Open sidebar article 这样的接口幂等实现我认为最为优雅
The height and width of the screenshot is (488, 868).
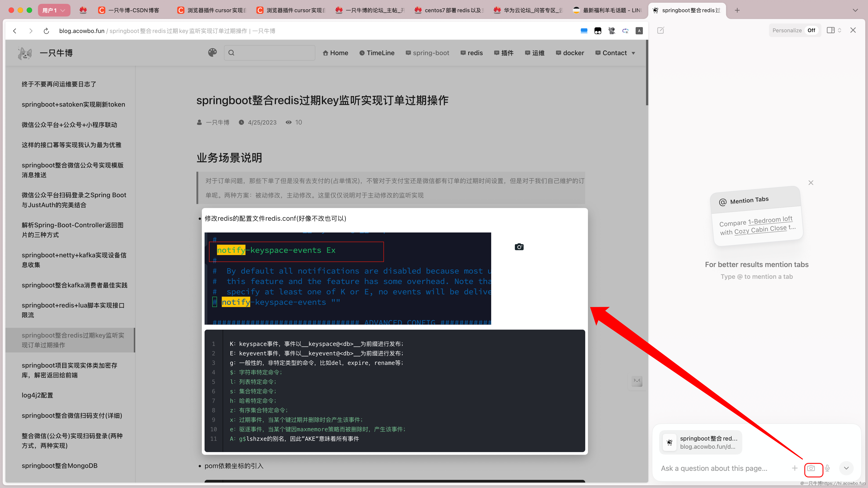[x=71, y=145]
